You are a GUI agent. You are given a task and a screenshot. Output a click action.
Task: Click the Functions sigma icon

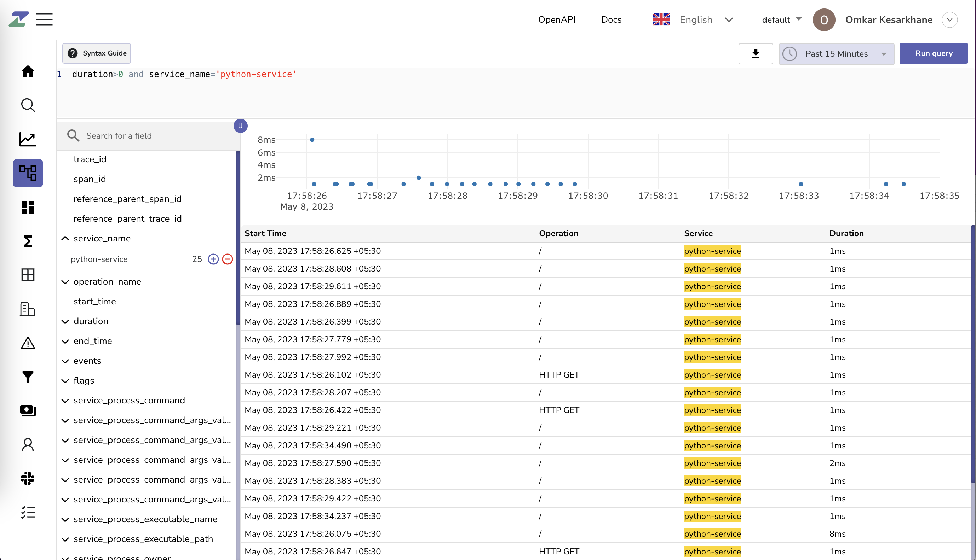[x=28, y=241]
